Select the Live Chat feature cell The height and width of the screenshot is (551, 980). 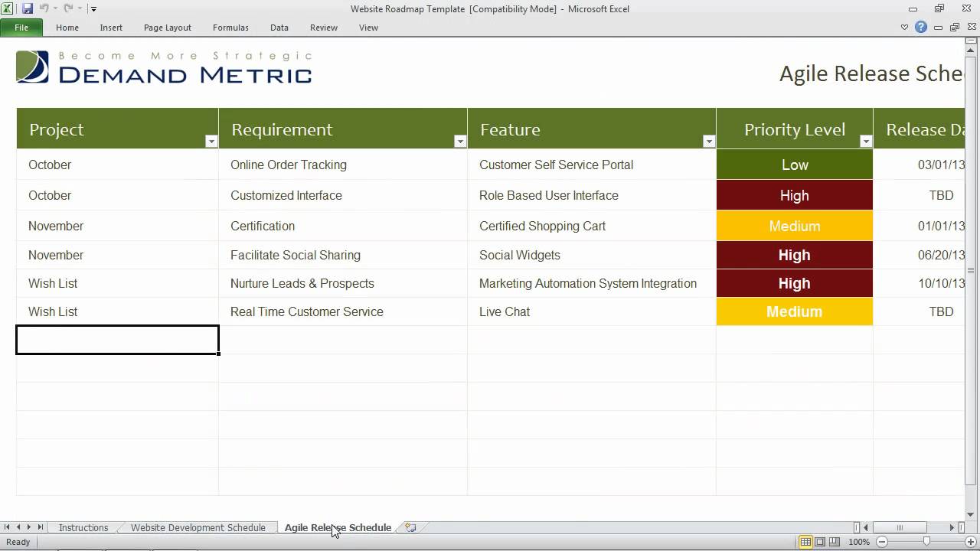[x=592, y=311]
